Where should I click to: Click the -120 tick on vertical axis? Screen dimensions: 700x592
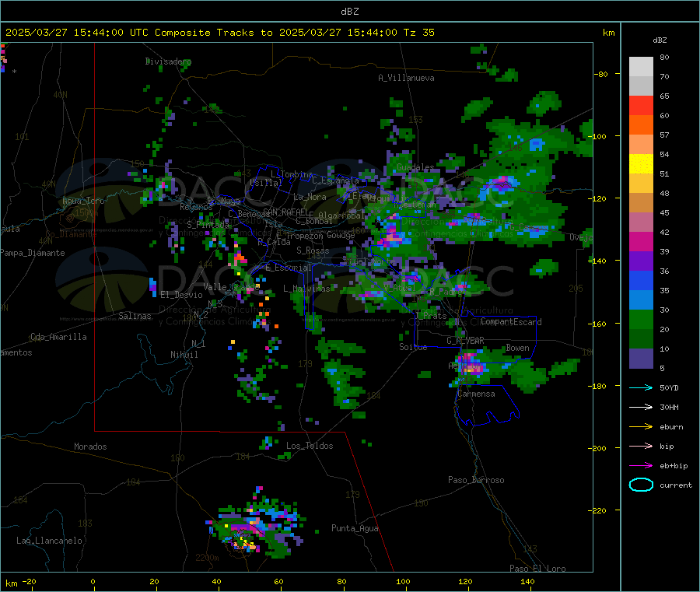tap(599, 198)
